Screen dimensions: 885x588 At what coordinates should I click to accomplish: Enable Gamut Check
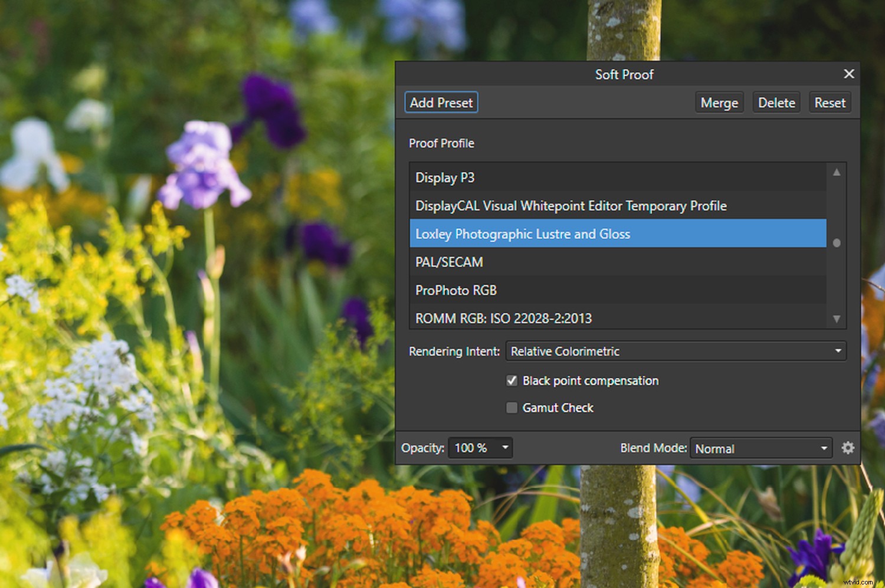point(511,408)
